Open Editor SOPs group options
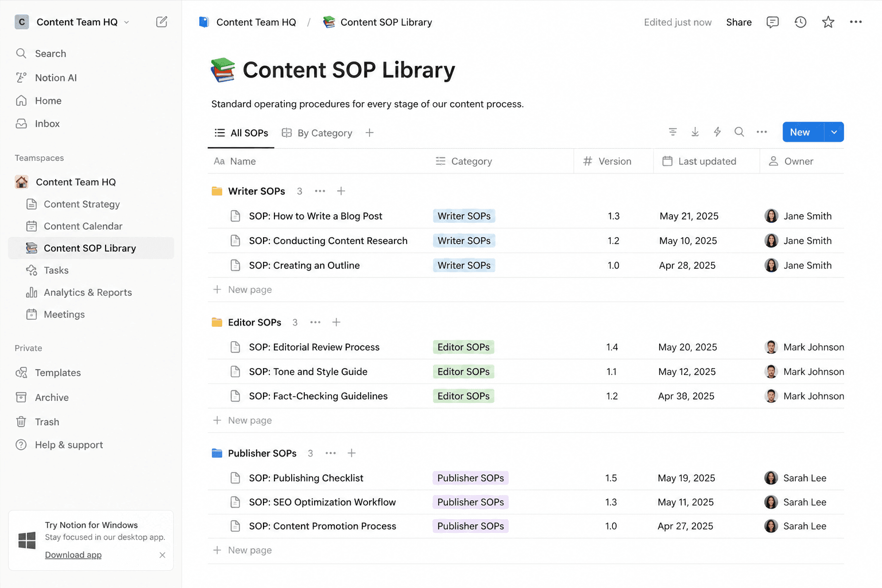 (315, 322)
